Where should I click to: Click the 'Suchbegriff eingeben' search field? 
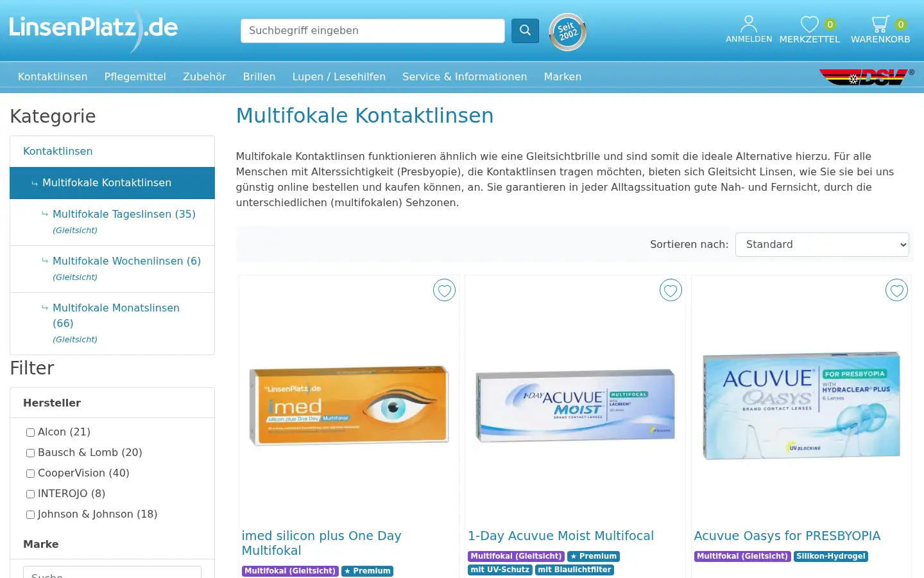pos(373,31)
